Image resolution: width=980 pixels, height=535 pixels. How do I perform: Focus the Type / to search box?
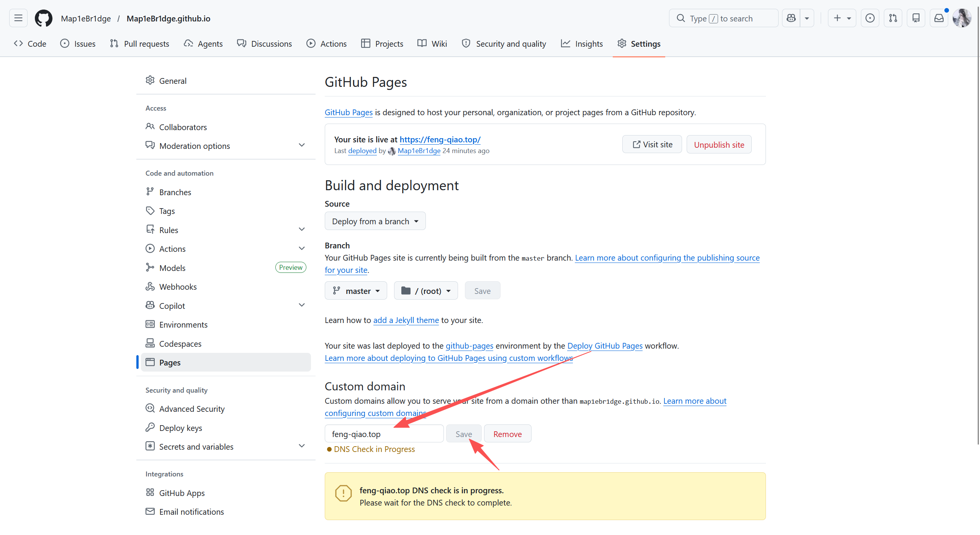click(x=723, y=18)
